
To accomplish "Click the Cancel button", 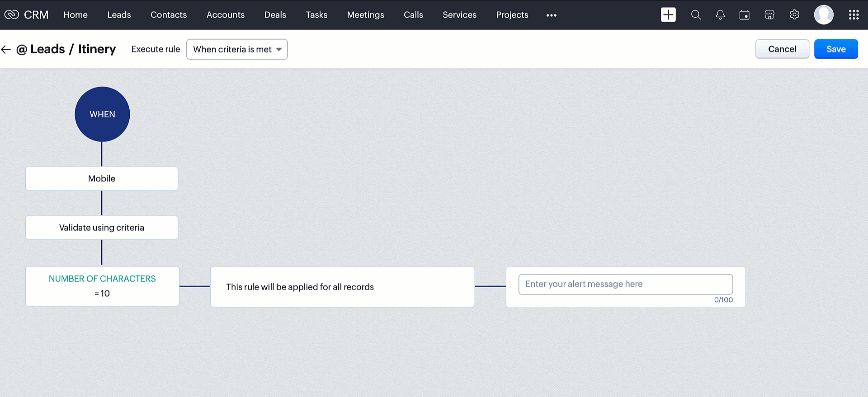I will click(x=782, y=49).
